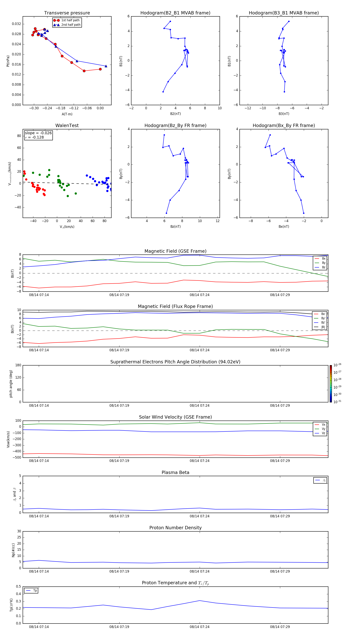Viewport: 351px width, 644px height.
Task: Click the colorbar label 10^-26
Action: pyautogui.click(x=337, y=365)
